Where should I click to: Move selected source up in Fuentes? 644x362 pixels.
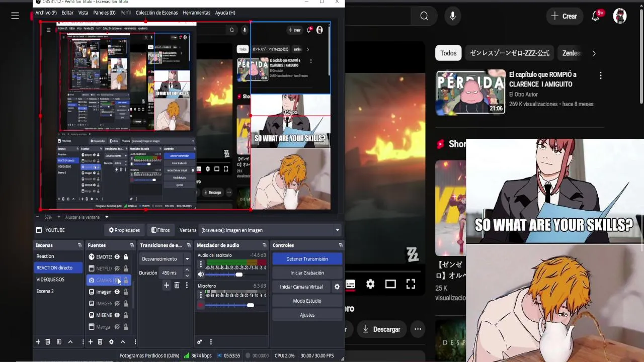(122, 342)
